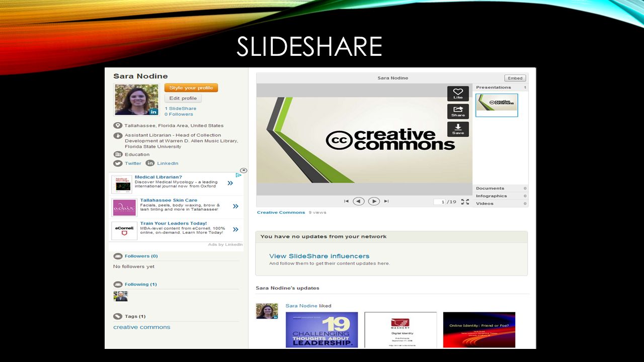Click the Tags (1) heading
644x362 pixels.
pos(135,316)
